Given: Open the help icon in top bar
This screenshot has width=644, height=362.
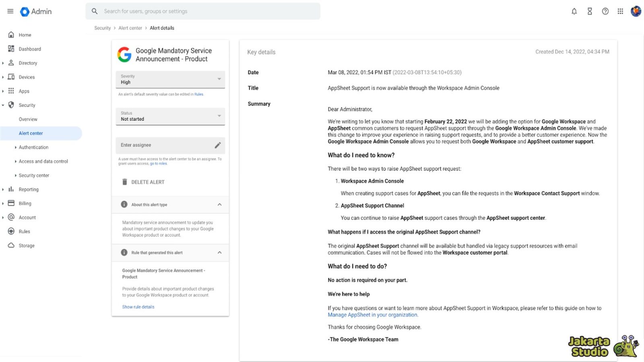Looking at the screenshot, I should [605, 11].
